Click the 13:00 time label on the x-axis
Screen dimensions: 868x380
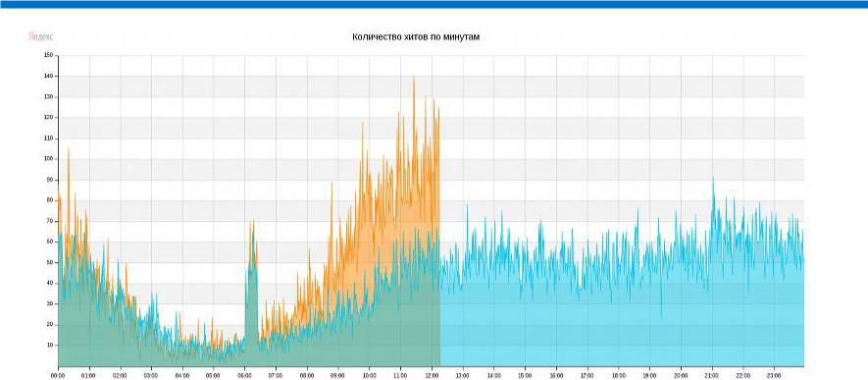click(x=462, y=375)
